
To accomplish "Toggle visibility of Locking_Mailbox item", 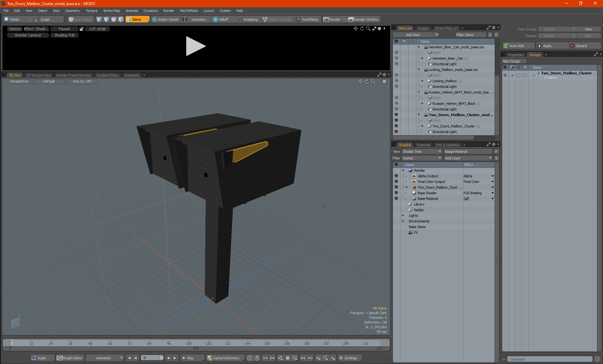I will click(x=396, y=81).
